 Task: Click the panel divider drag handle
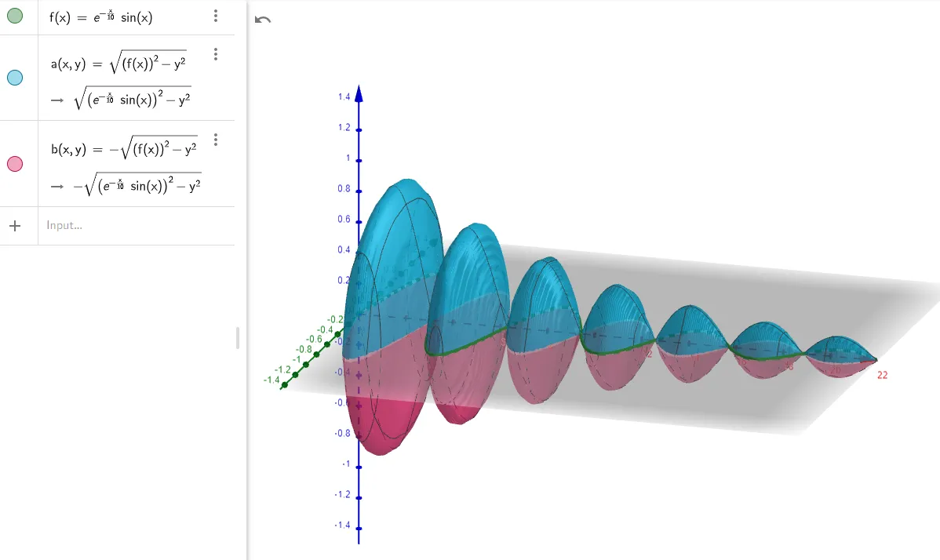coord(238,338)
